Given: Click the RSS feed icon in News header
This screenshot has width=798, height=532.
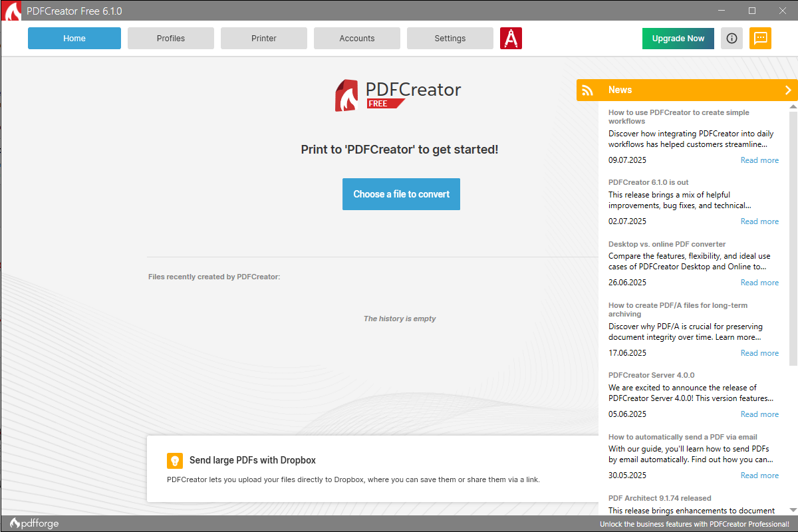Looking at the screenshot, I should (x=587, y=90).
